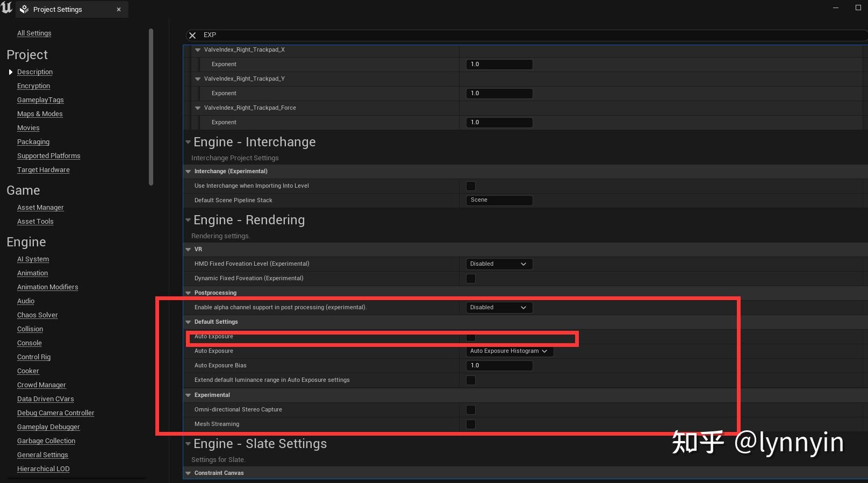Open Hierarchical LOD settings
868x483 pixels.
coord(44,469)
